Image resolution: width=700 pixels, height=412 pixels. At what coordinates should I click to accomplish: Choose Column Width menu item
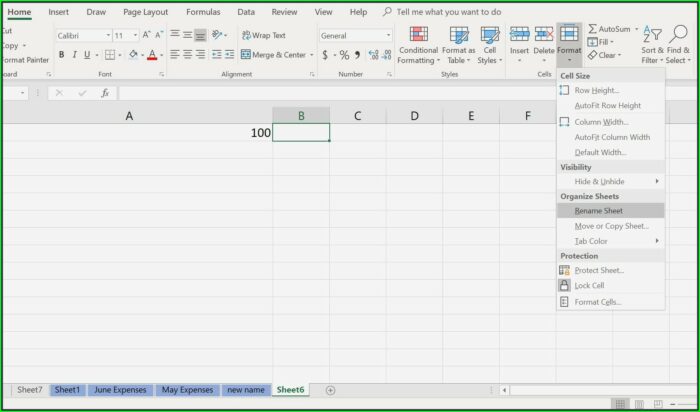[x=611, y=122]
